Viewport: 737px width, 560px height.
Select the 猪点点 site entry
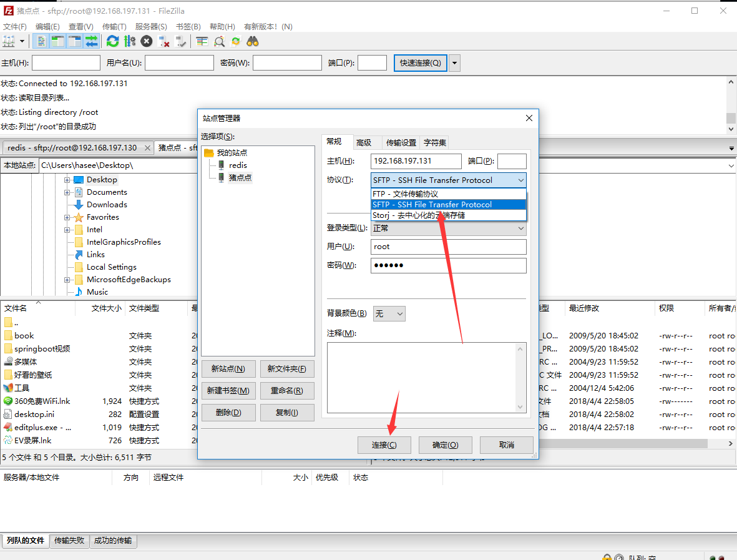[x=240, y=178]
